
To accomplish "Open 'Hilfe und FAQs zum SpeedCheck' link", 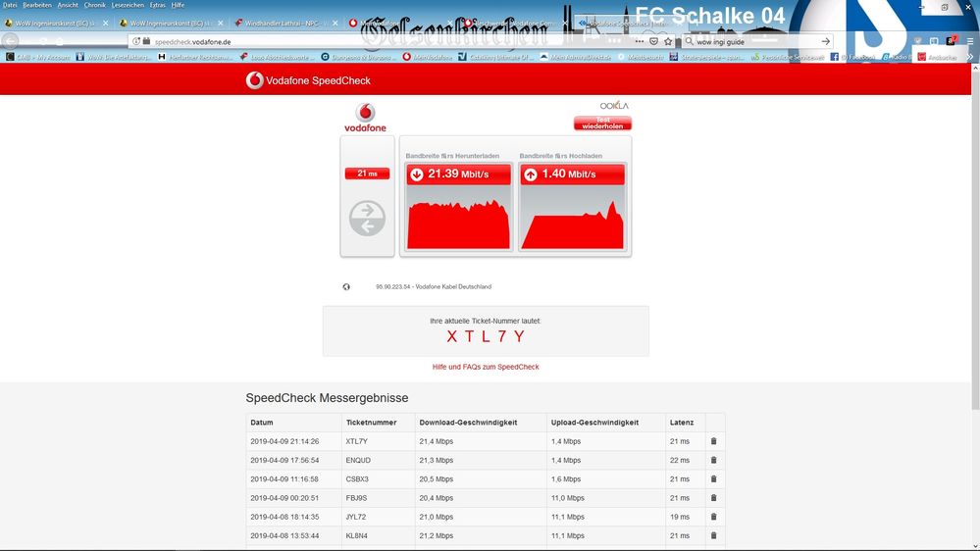I will click(486, 367).
